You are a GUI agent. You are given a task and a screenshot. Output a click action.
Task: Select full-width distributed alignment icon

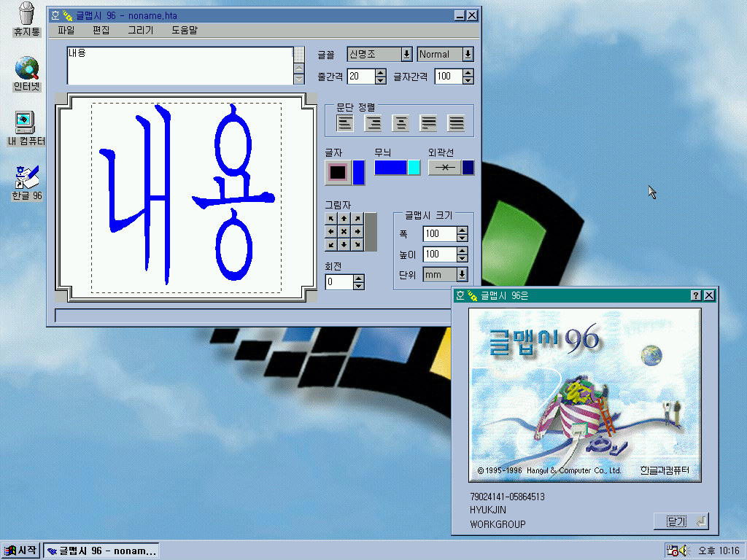(x=457, y=122)
